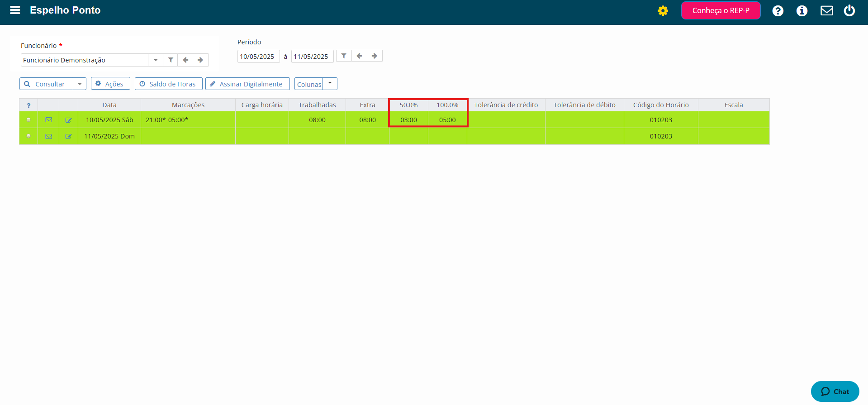The height and width of the screenshot is (405, 868).
Task: Click the Trabalhadas 08:00 cell
Action: click(x=317, y=120)
